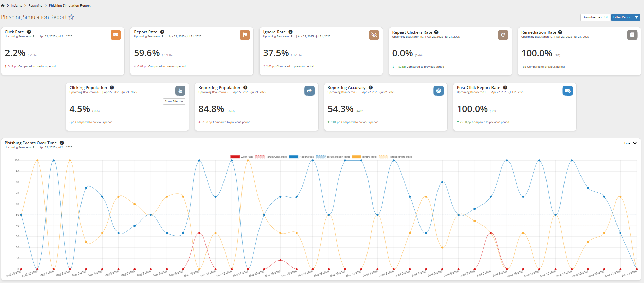Viewport: 644px width, 283px height.
Task: Click the 59.6% Report Rate value
Action: (x=147, y=53)
